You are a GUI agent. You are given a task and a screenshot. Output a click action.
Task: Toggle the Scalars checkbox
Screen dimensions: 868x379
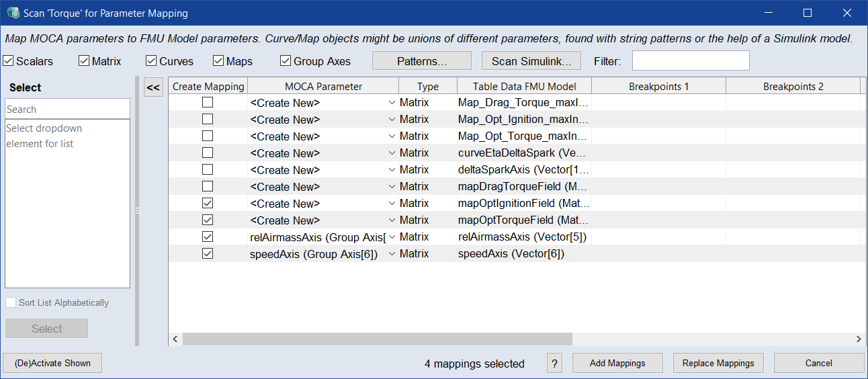click(x=9, y=61)
